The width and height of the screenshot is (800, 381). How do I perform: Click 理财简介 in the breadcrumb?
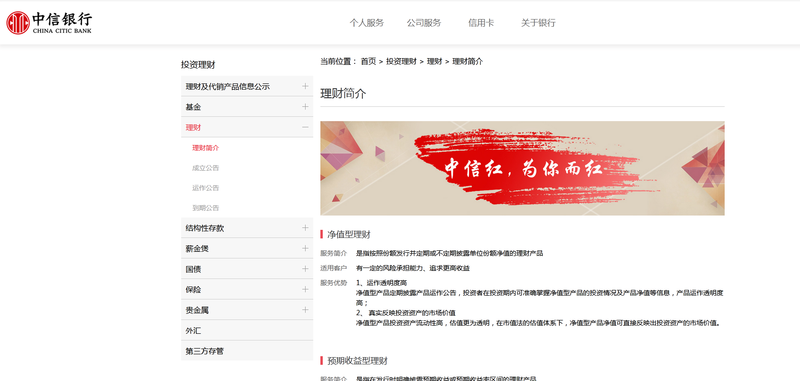tap(467, 61)
